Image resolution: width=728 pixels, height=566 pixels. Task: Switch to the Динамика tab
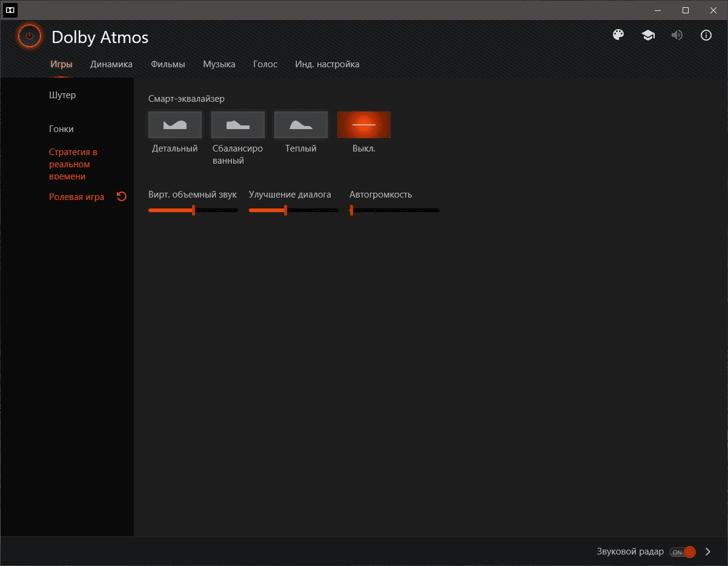(x=111, y=64)
